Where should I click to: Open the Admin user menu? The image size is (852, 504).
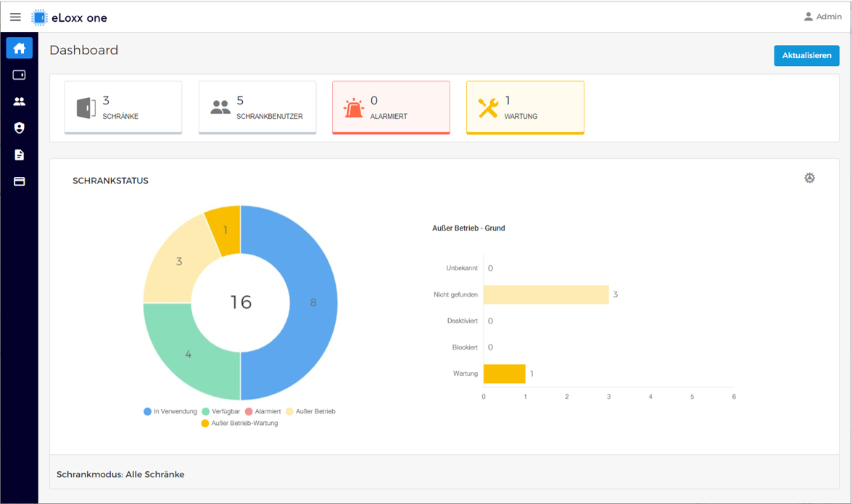[822, 17]
